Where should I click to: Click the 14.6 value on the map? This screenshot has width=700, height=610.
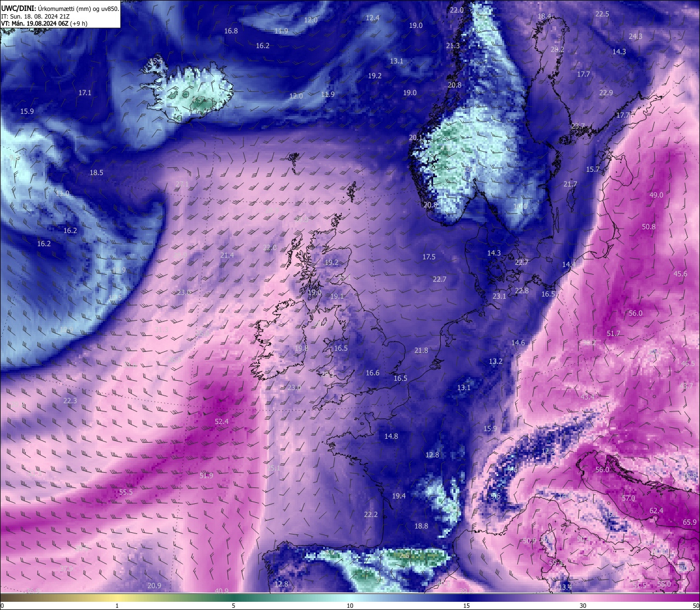point(518,343)
